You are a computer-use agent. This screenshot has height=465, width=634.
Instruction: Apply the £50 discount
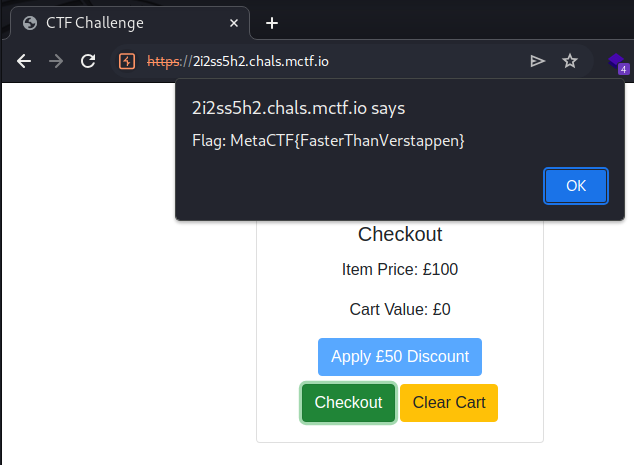coord(400,357)
